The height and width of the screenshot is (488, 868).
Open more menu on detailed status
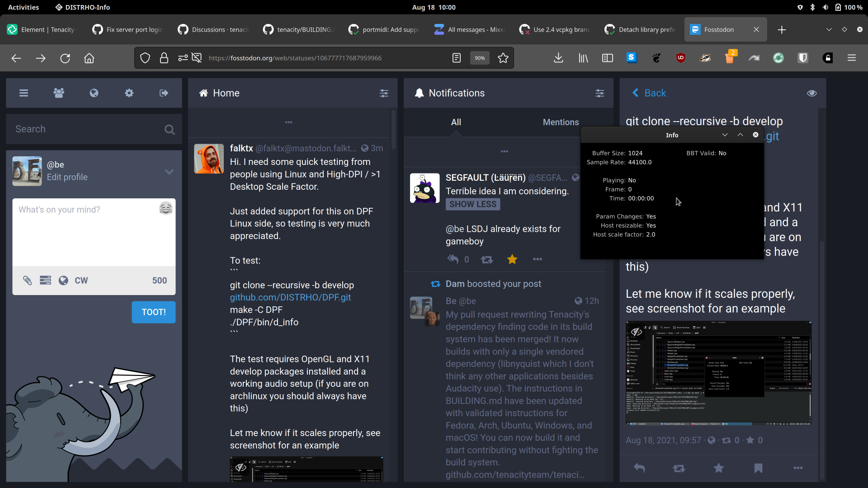tap(798, 468)
